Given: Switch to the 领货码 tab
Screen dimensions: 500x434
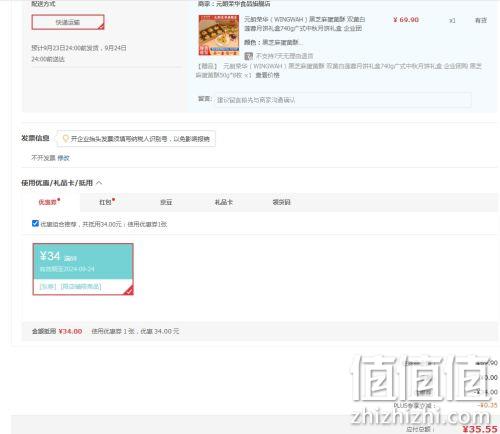Looking at the screenshot, I should 282,202.
